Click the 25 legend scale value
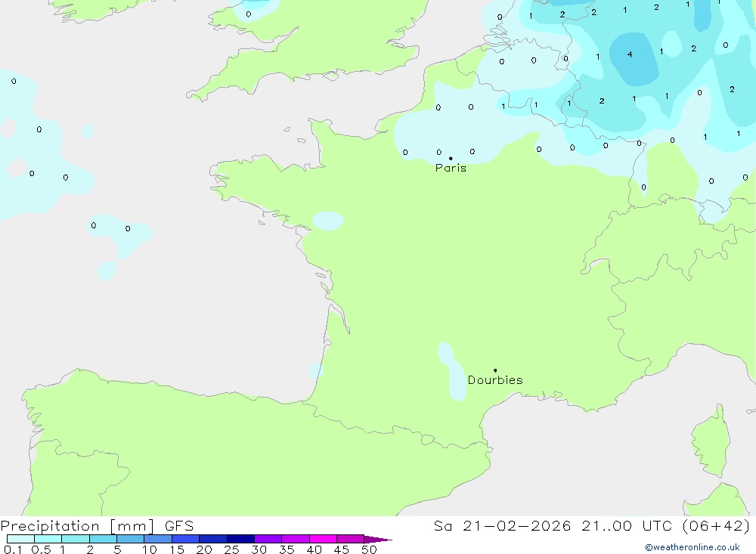 (x=232, y=549)
